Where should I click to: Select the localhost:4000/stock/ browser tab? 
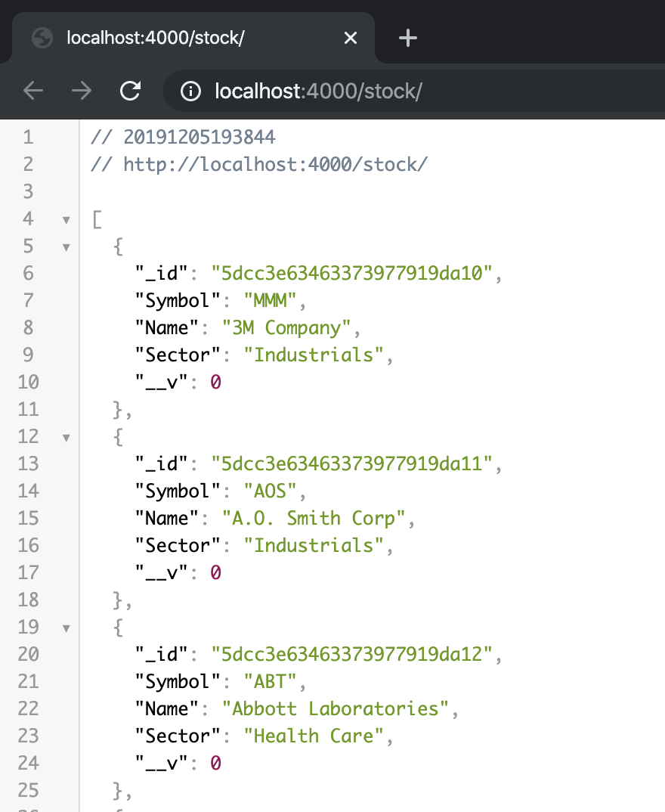pos(193,38)
